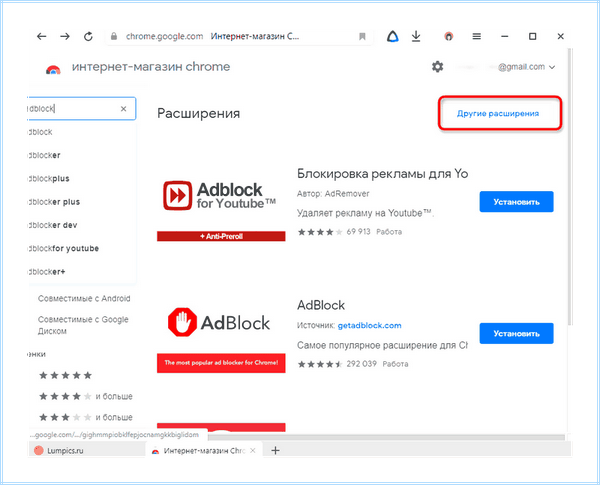Viewport: 600px width, 485px height.
Task: Go back with the browser back arrow
Action: coord(41,36)
